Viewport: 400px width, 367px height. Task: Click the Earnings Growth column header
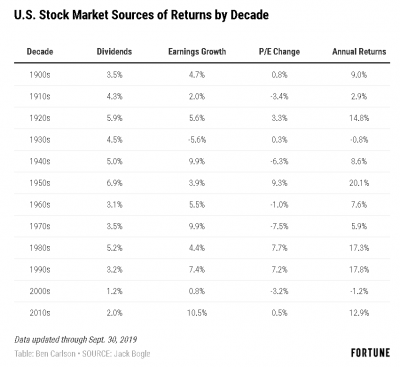click(197, 52)
